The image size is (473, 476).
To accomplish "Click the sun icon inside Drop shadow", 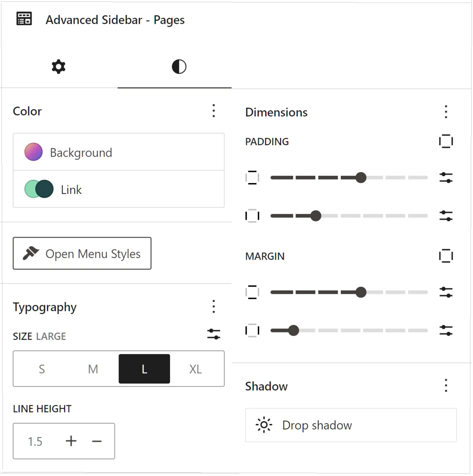I will tap(263, 425).
